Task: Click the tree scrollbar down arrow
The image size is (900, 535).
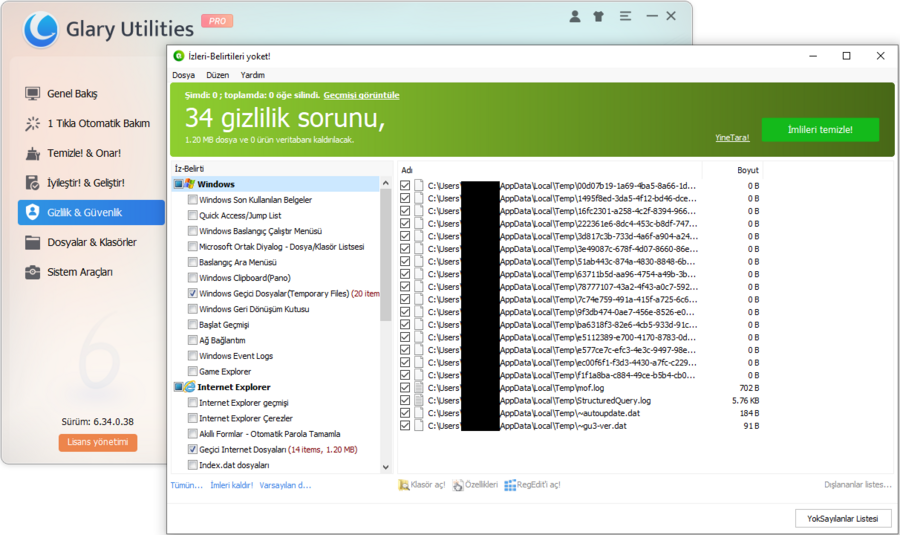Action: click(386, 467)
